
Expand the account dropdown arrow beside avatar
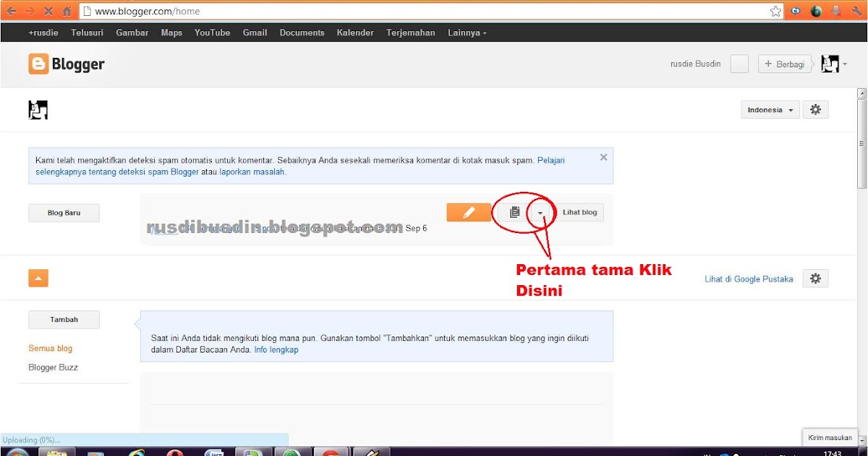844,64
